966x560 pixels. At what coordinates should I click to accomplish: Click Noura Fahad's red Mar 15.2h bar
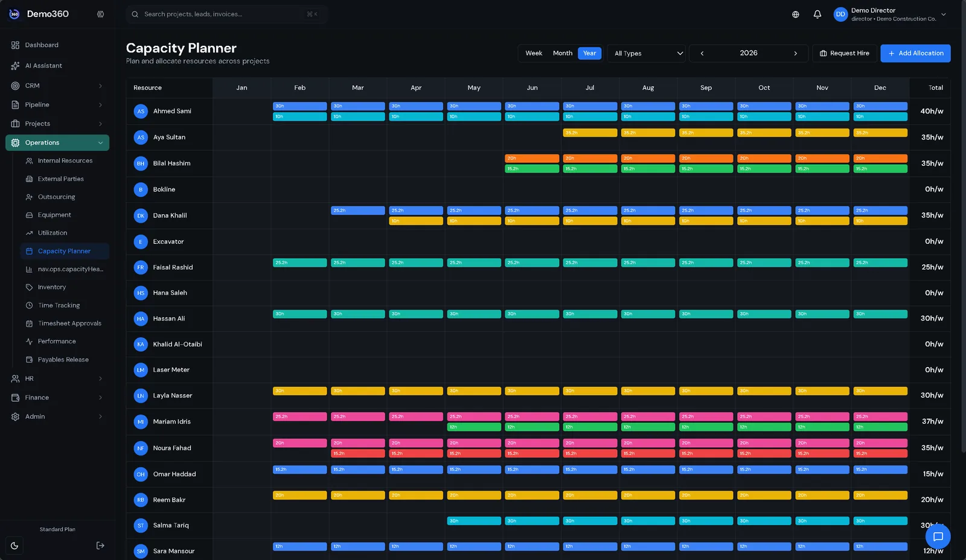[x=358, y=454]
